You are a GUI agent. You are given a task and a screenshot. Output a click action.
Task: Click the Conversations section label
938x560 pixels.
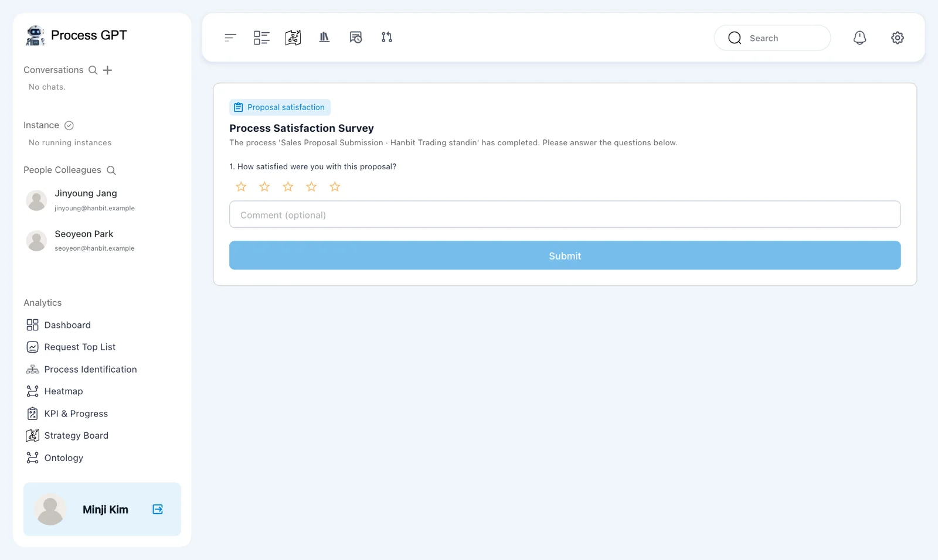tap(53, 70)
